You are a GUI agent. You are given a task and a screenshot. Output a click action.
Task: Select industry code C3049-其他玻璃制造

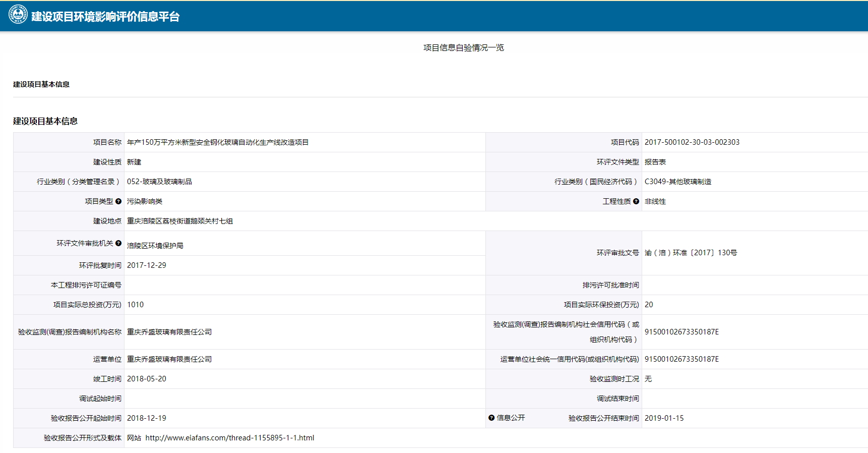pyautogui.click(x=678, y=182)
